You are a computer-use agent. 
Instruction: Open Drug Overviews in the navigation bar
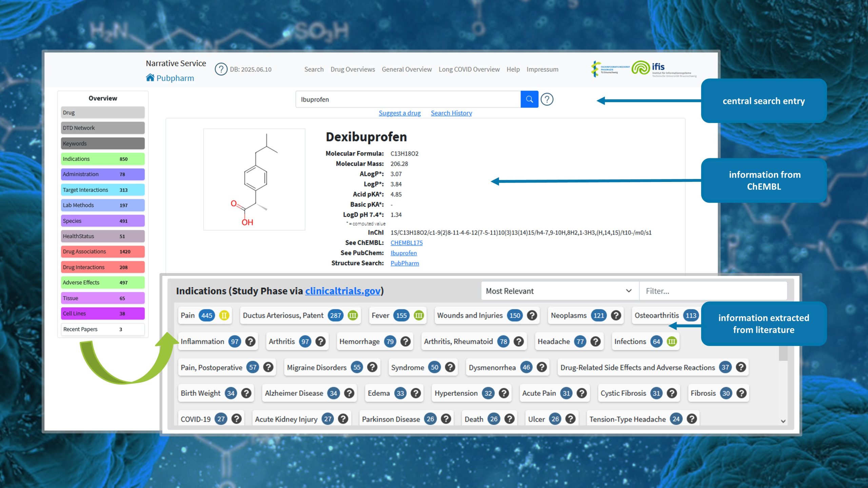pos(353,69)
